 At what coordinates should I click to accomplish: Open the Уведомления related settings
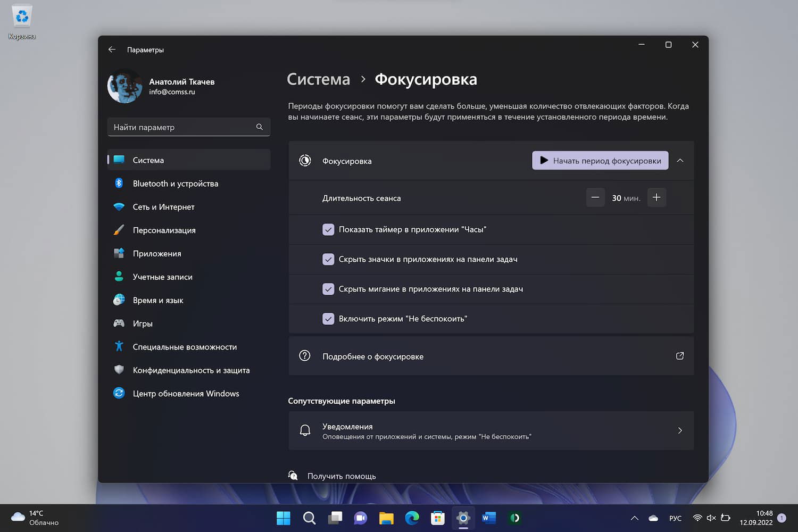pyautogui.click(x=491, y=430)
